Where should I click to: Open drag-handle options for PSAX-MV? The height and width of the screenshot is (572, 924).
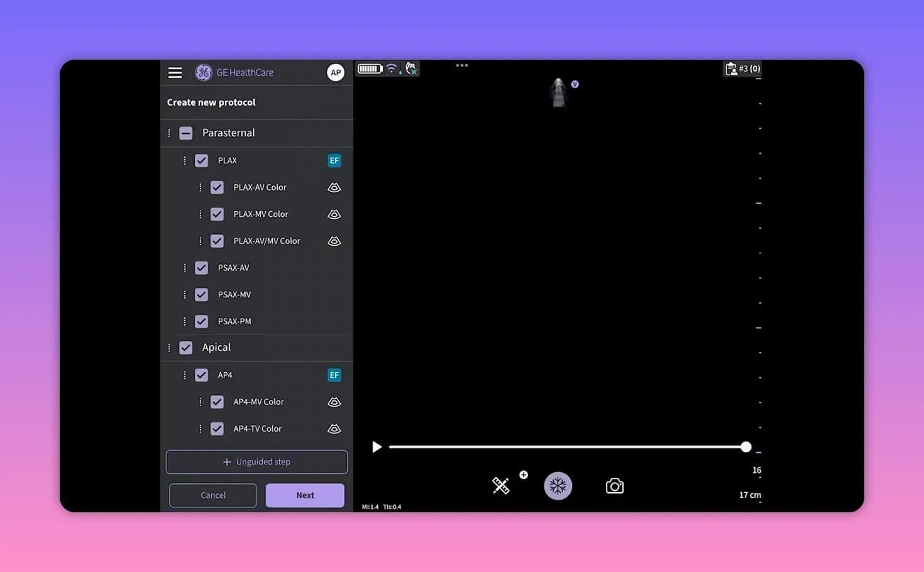click(184, 295)
